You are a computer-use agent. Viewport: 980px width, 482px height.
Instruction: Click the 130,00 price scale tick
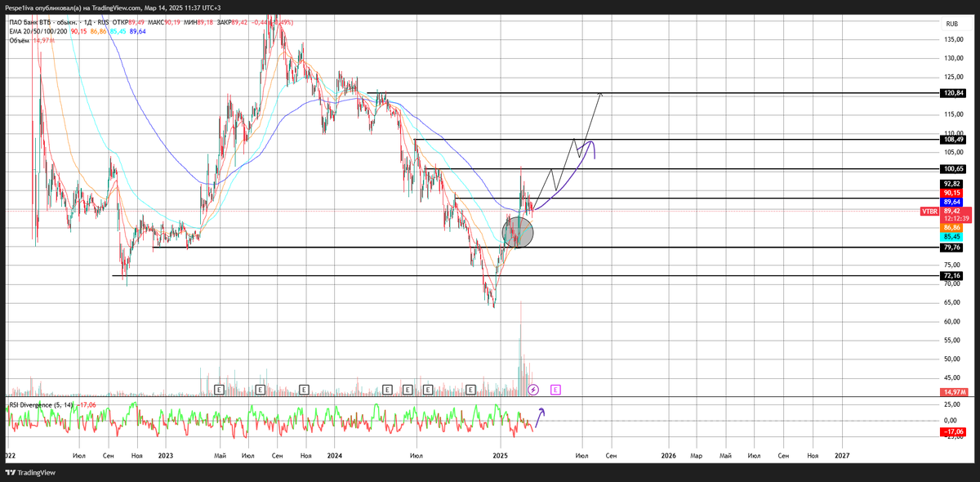pyautogui.click(x=952, y=58)
